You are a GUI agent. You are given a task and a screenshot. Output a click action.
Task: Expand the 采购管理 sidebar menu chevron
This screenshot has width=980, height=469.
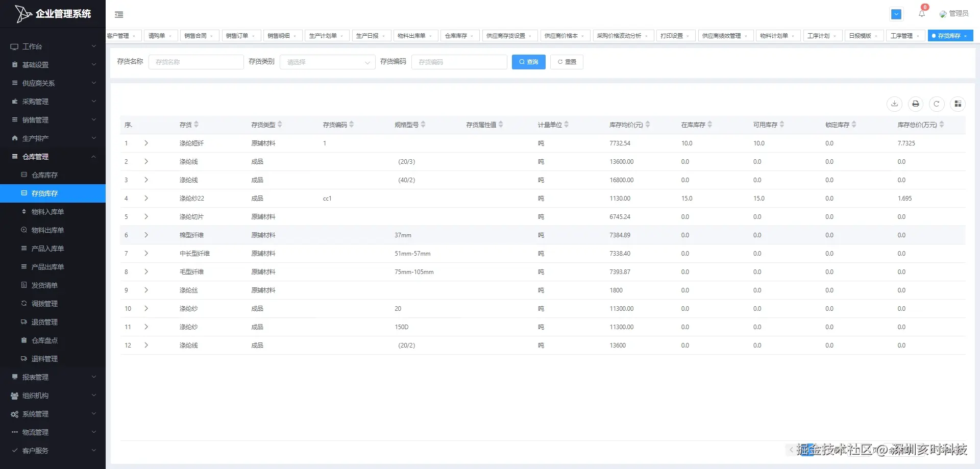pos(94,102)
